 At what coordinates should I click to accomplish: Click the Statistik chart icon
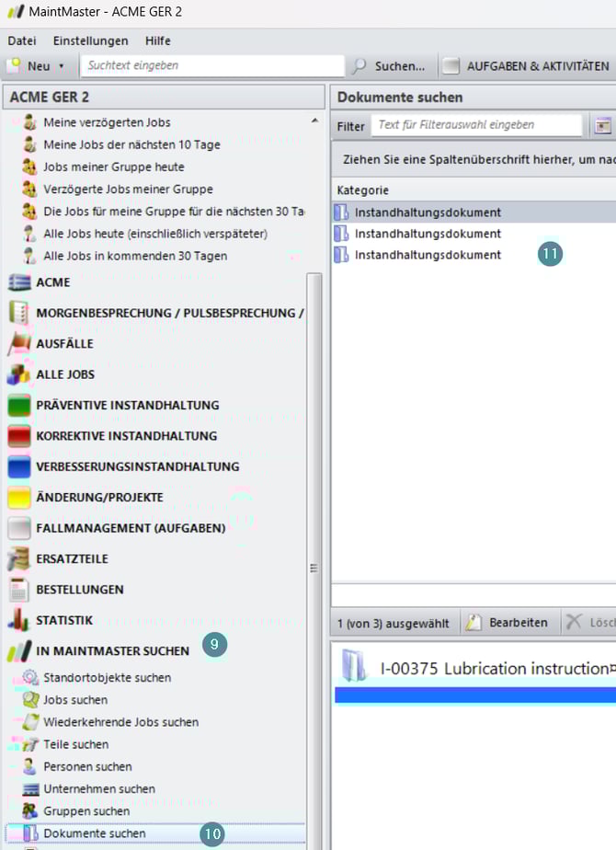point(19,620)
